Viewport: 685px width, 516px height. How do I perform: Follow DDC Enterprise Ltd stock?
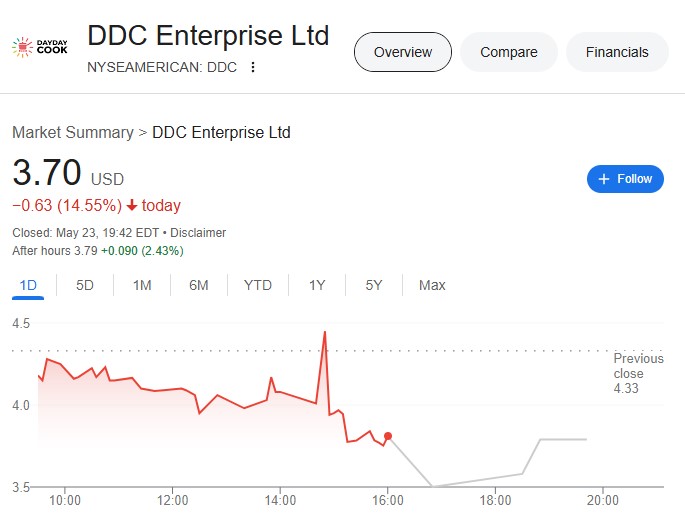coord(625,179)
